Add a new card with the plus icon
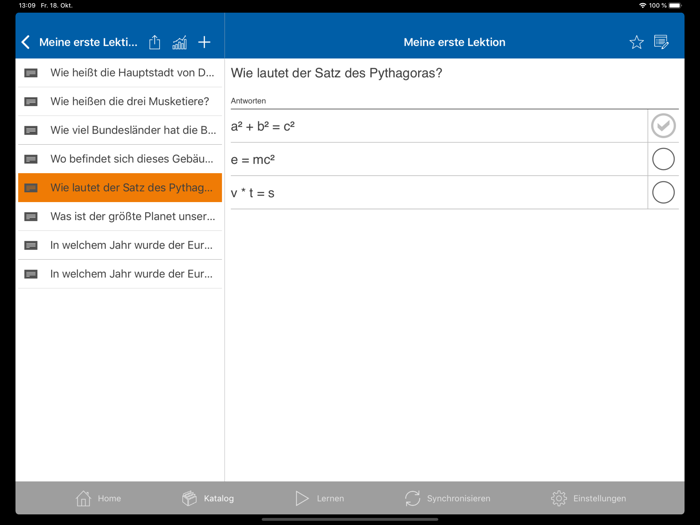 coord(204,42)
